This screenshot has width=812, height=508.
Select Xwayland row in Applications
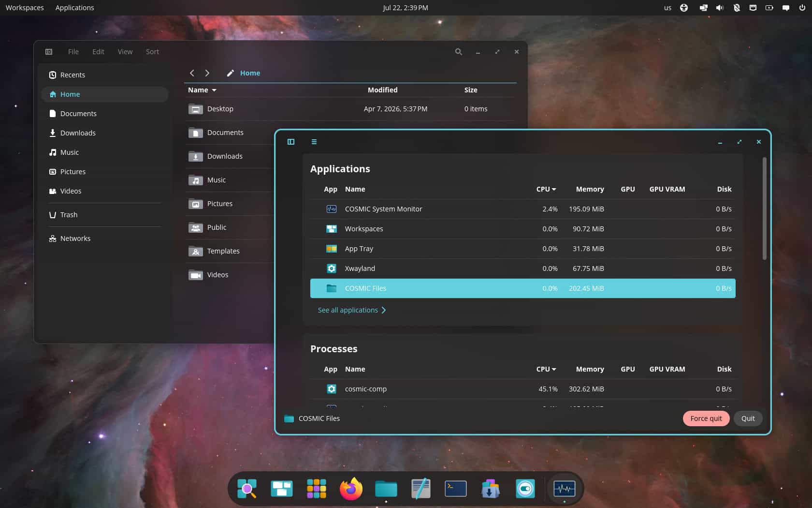pyautogui.click(x=523, y=269)
